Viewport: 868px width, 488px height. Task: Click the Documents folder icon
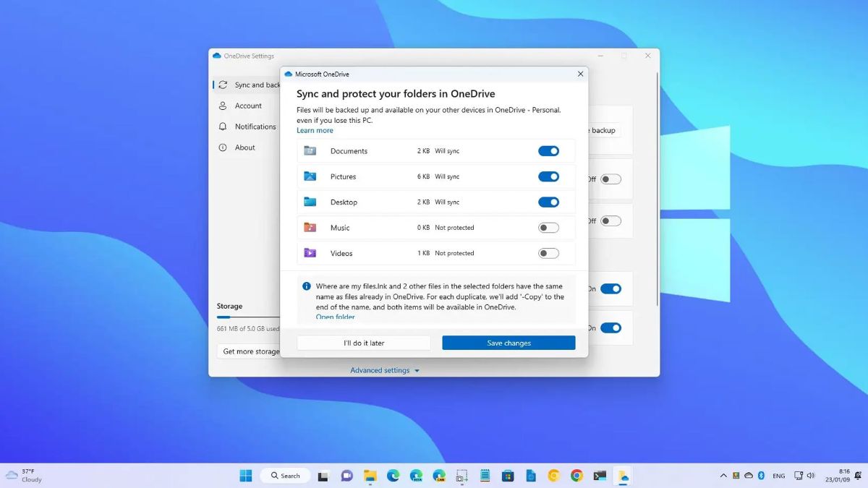click(x=310, y=151)
